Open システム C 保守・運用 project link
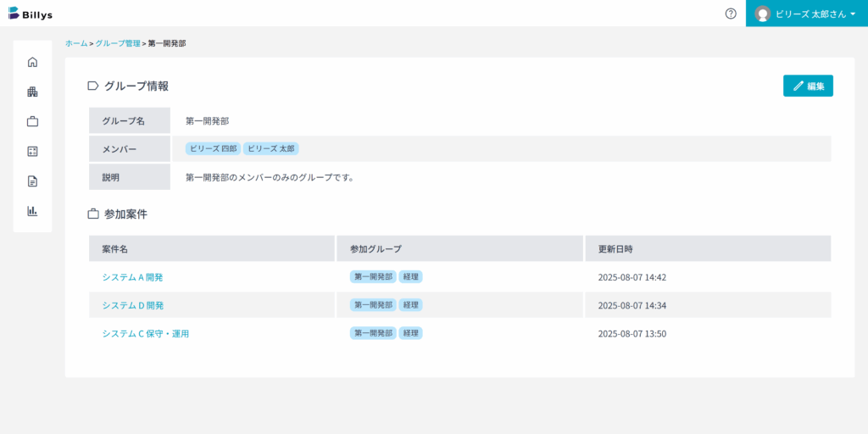 point(146,334)
